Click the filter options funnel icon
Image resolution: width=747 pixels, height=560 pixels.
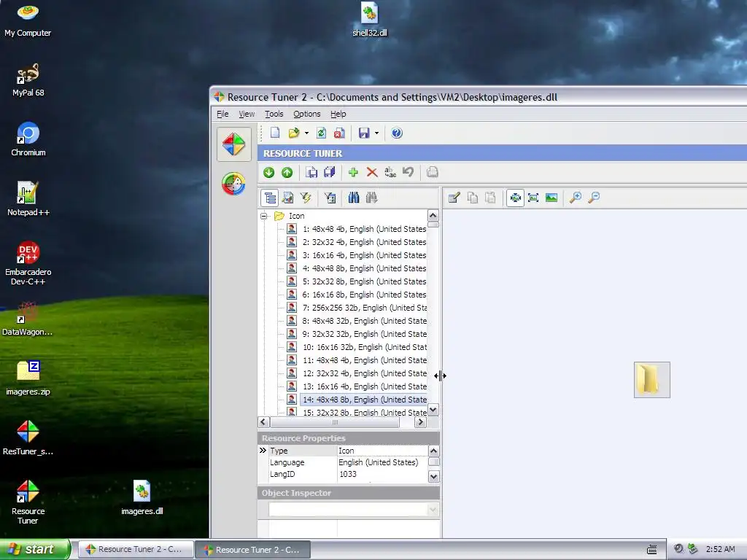click(x=330, y=198)
